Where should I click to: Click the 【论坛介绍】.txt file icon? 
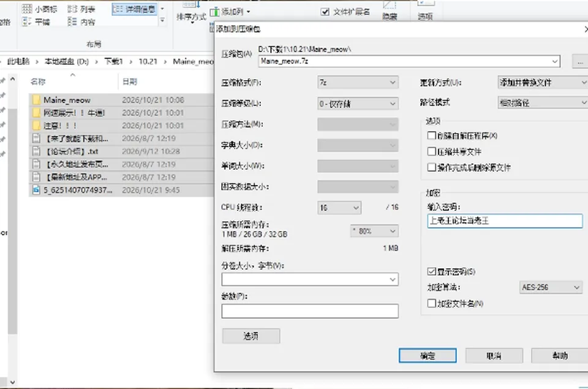tap(36, 151)
